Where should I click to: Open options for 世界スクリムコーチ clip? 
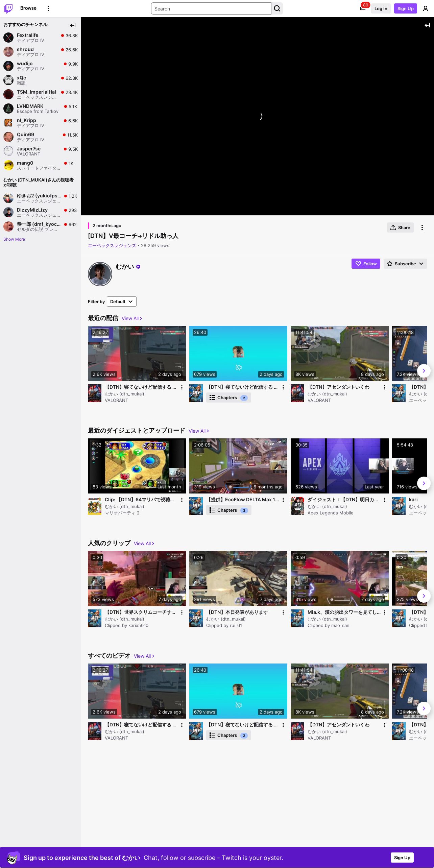(182, 612)
